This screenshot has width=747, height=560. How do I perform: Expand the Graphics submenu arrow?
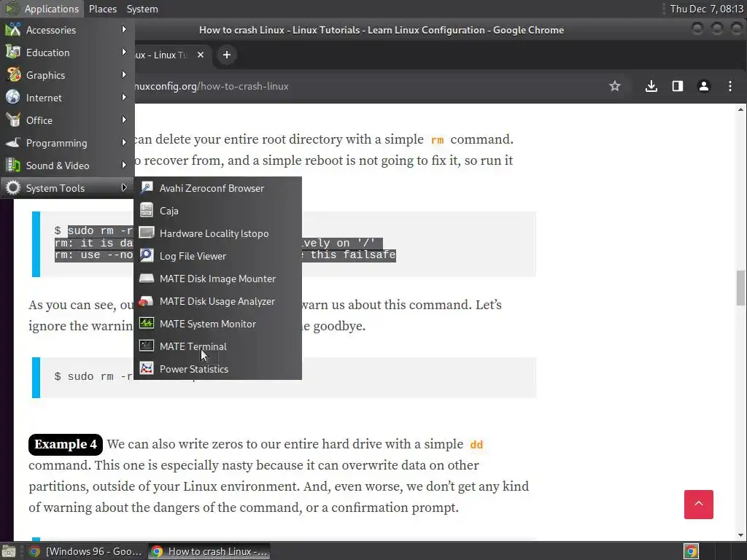[124, 75]
